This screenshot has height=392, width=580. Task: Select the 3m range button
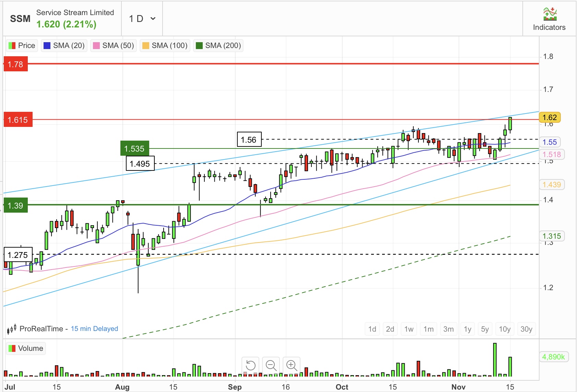pyautogui.click(x=448, y=329)
